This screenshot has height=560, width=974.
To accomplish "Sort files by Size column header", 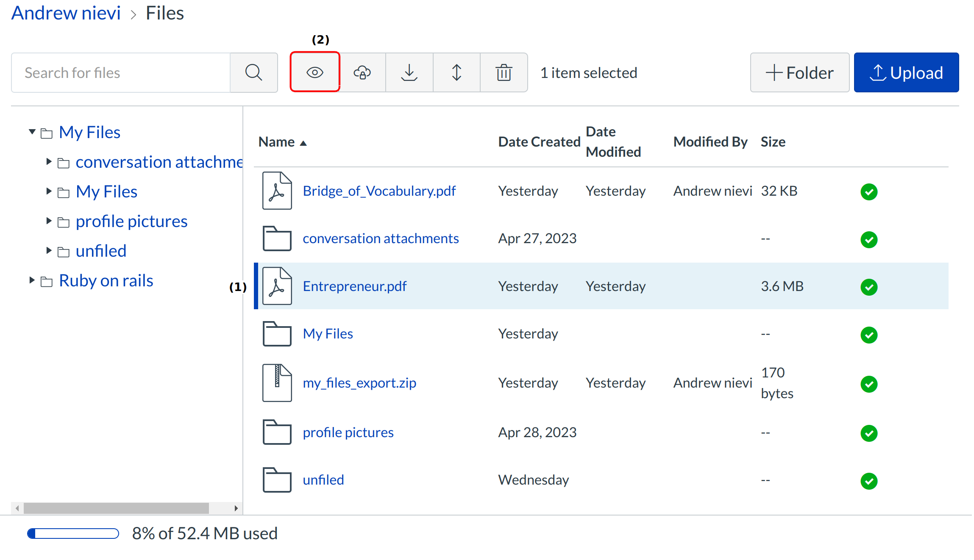I will pyautogui.click(x=772, y=142).
